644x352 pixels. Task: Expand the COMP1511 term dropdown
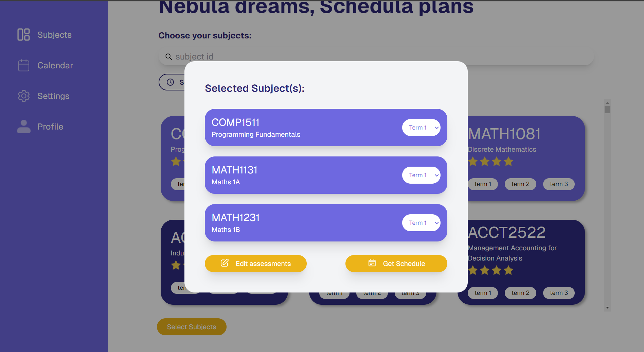[421, 128]
